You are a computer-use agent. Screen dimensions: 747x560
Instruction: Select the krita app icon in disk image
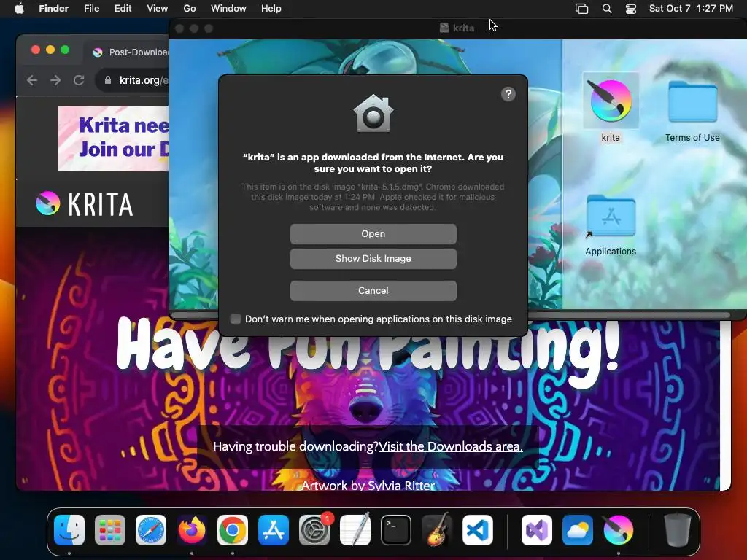pos(611,101)
